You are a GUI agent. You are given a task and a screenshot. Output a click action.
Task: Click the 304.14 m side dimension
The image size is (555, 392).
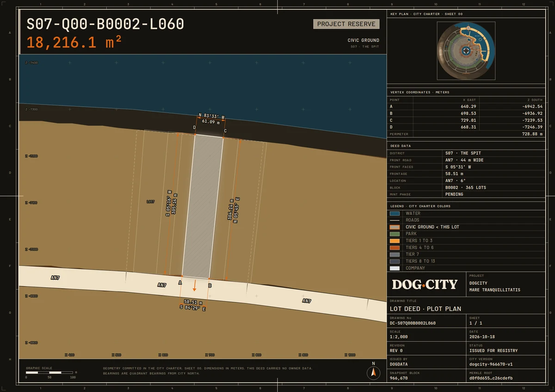click(x=230, y=208)
